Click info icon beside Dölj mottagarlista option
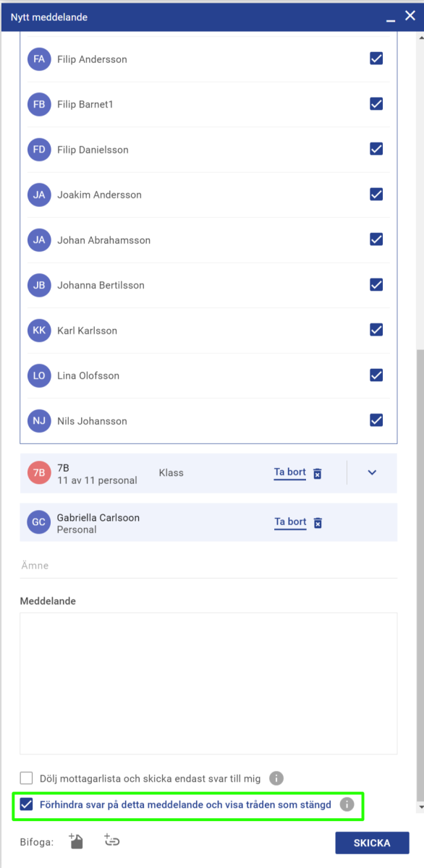 pos(276,778)
